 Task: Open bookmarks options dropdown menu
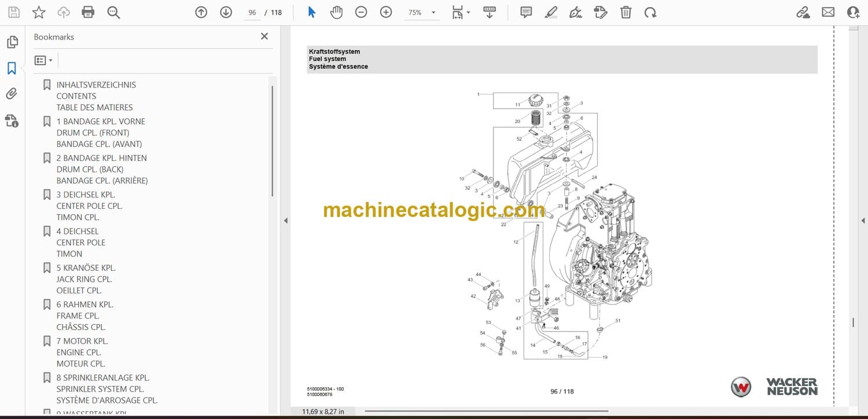pyautogui.click(x=43, y=60)
